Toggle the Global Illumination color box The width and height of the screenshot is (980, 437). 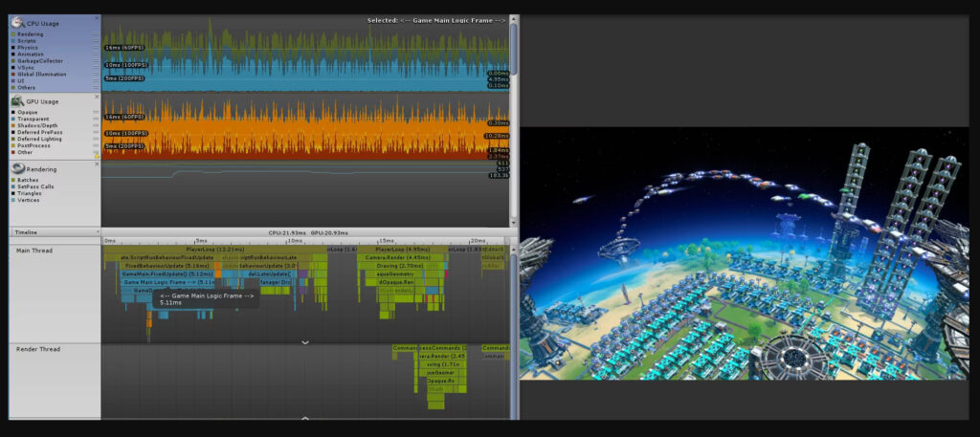point(13,75)
